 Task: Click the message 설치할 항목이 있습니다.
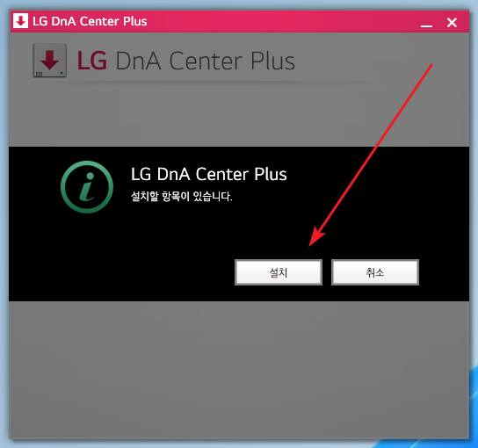tap(181, 196)
